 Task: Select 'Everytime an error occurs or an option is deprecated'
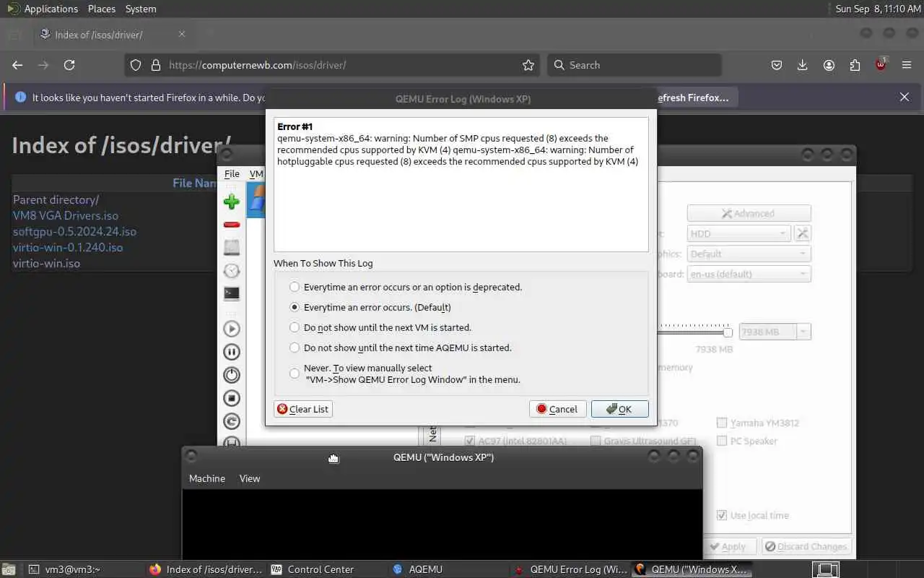tap(295, 287)
